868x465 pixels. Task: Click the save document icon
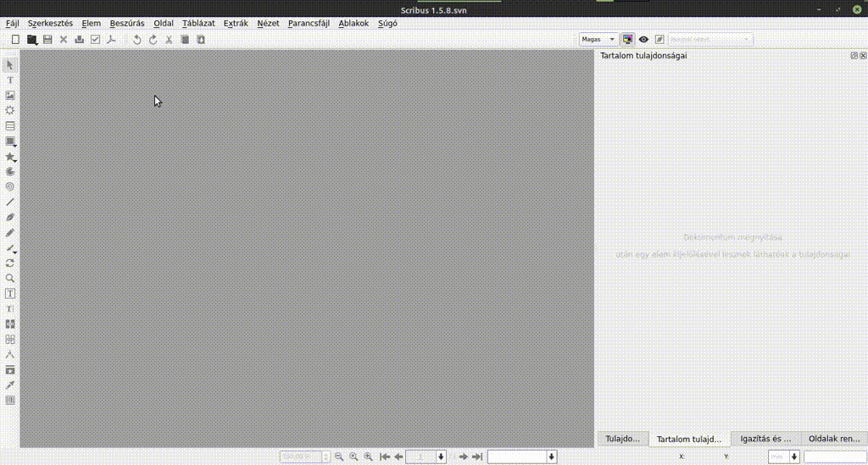point(47,39)
